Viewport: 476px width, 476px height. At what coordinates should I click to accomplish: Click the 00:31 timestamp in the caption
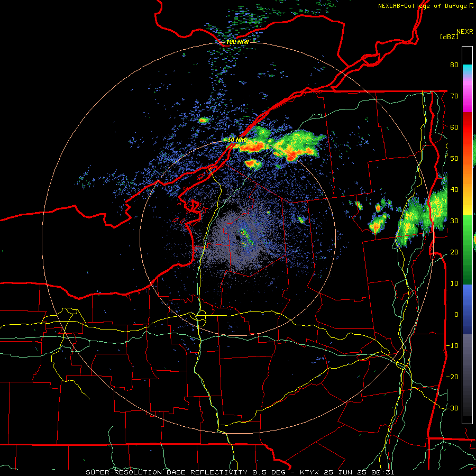coord(383,472)
